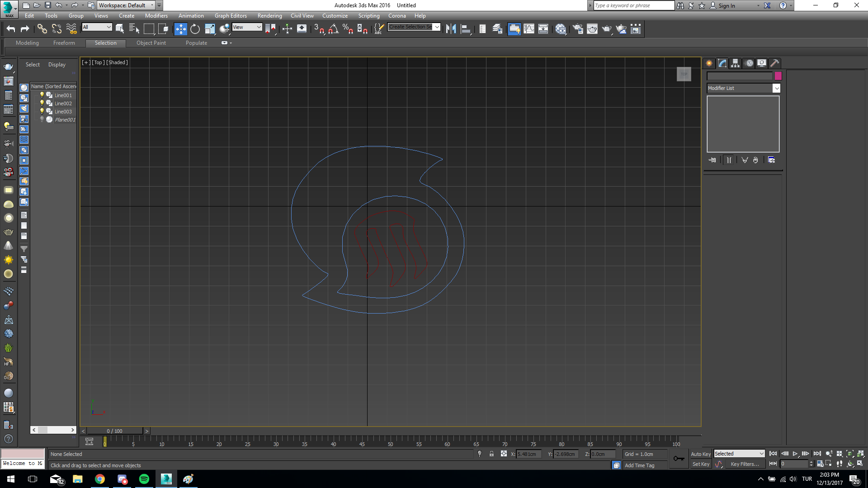Open the View reference coordinate dropdown
The width and height of the screenshot is (868, 488).
click(247, 27)
